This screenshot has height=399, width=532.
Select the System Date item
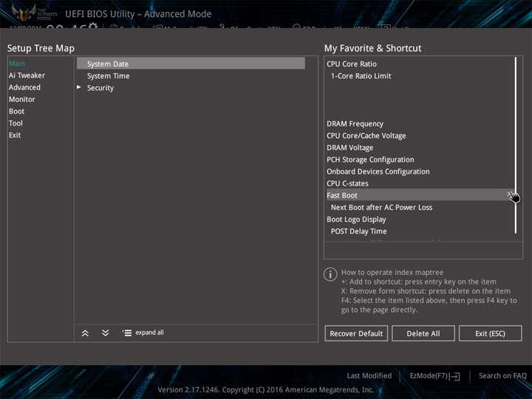point(191,64)
